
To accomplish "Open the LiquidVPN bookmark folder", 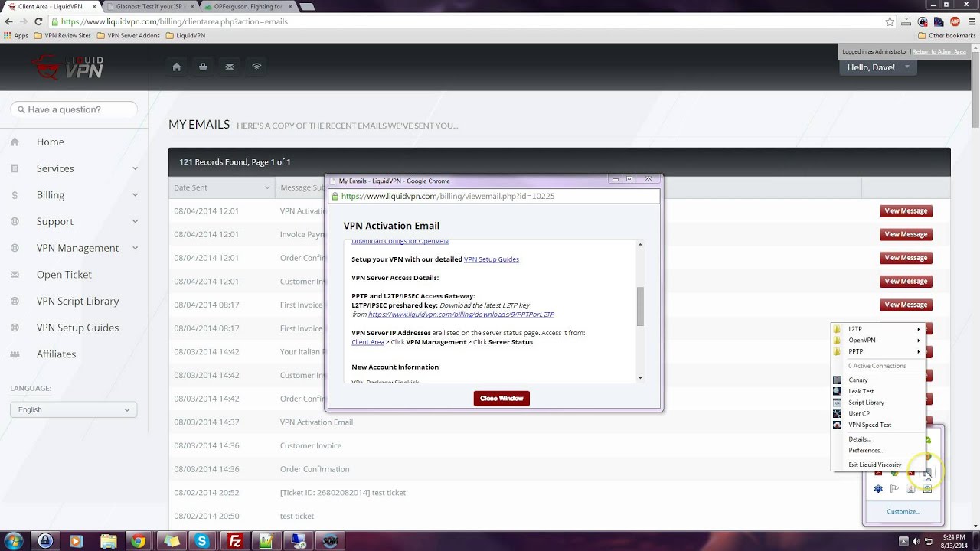I will click(x=185, y=35).
